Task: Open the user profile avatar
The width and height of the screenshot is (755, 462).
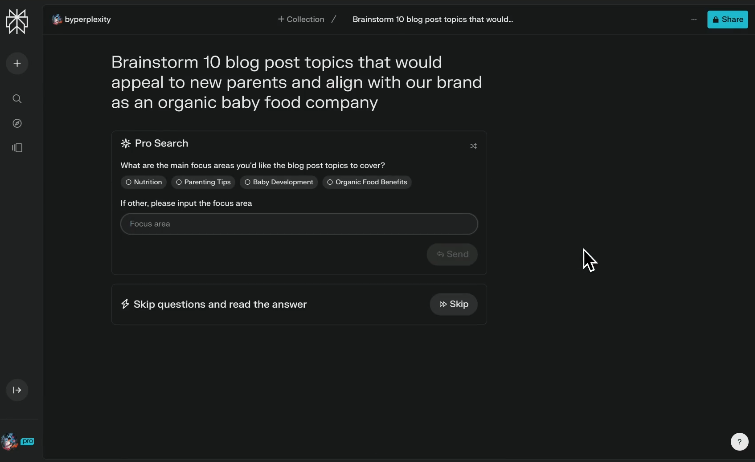Action: [10, 441]
